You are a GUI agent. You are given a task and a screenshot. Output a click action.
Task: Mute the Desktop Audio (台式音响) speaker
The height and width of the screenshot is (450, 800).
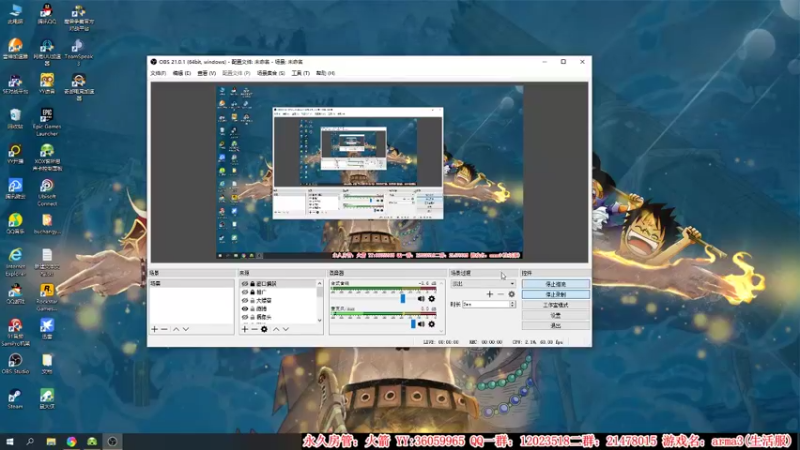tap(421, 298)
